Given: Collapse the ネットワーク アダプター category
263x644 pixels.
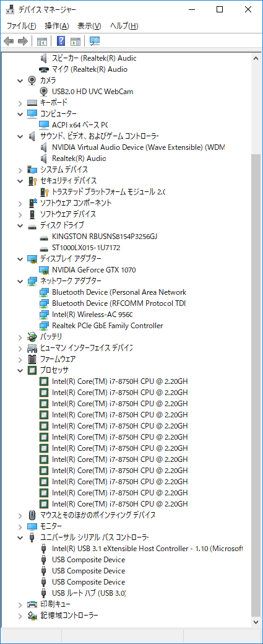Looking at the screenshot, I should tap(20, 281).
